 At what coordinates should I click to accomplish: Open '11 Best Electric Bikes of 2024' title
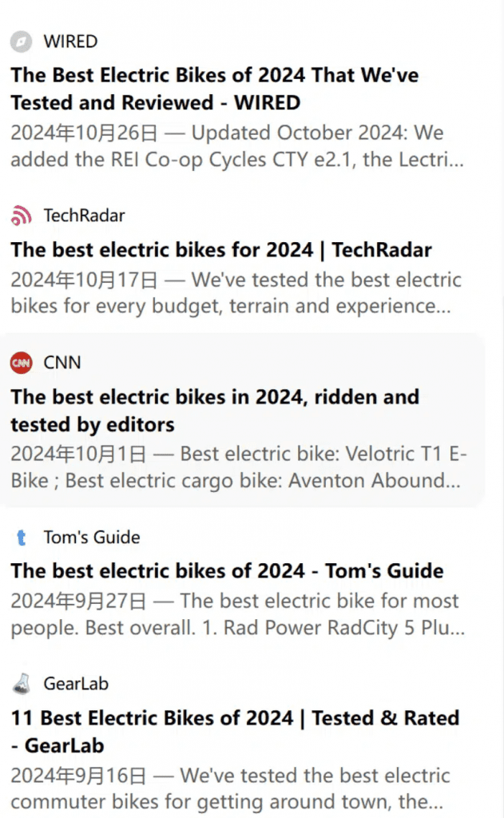pyautogui.click(x=234, y=732)
